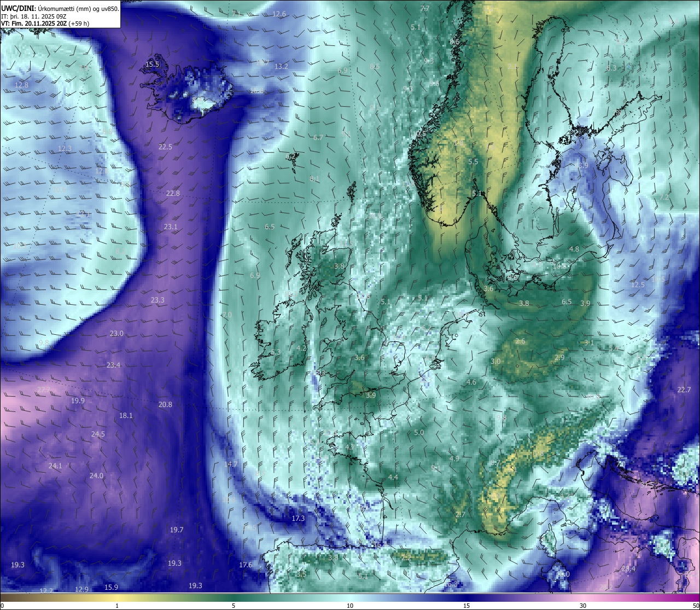700x610 pixels.
Task: Click the 20.8 value on the map
Action: coord(165,404)
